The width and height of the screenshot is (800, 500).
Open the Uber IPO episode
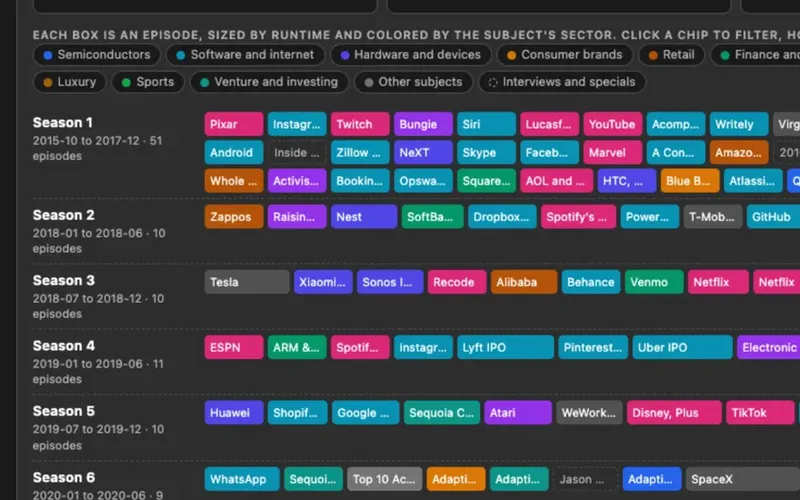pyautogui.click(x=683, y=347)
